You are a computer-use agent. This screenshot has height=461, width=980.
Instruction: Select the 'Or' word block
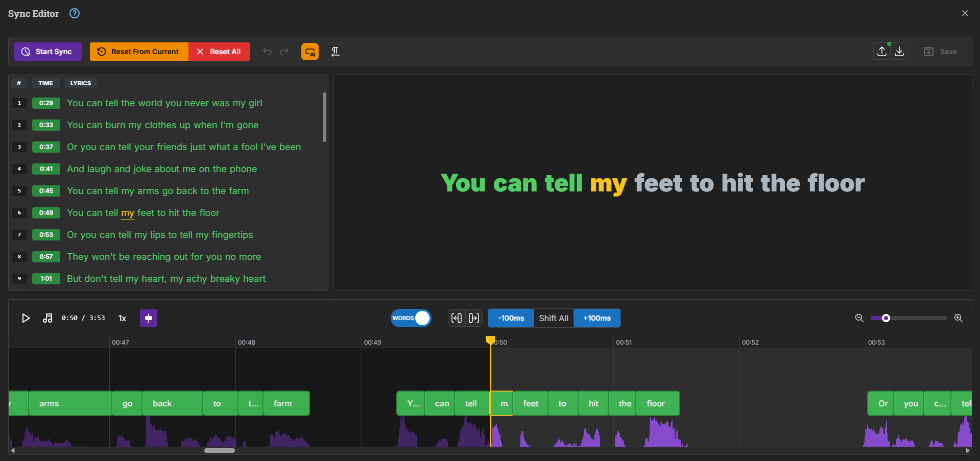click(880, 403)
